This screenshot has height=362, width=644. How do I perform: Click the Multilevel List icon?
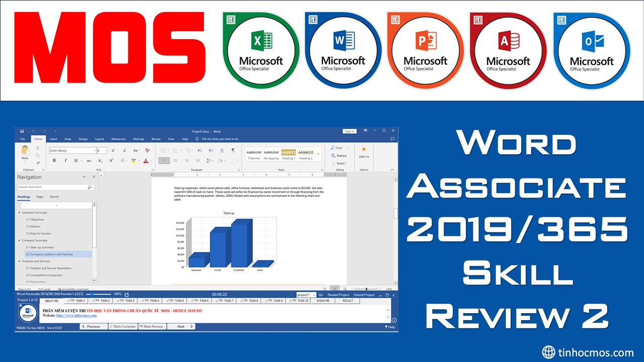point(187,150)
